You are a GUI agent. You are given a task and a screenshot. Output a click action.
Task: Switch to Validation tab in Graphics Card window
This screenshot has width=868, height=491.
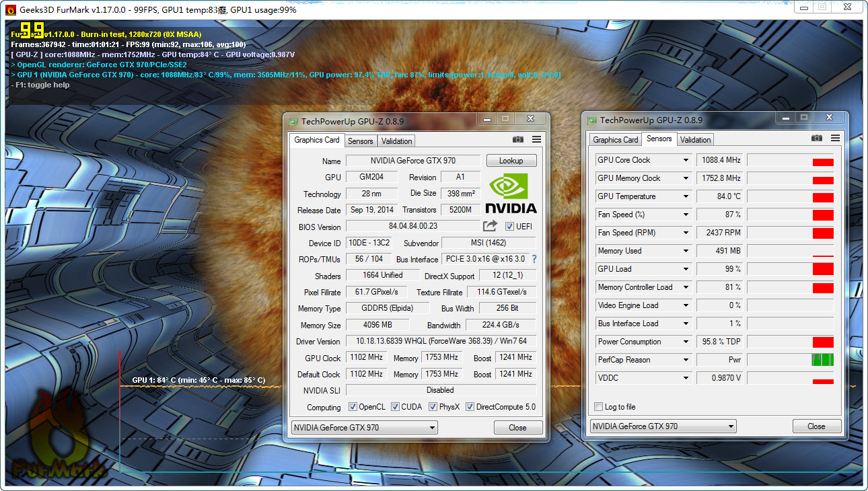pos(396,141)
